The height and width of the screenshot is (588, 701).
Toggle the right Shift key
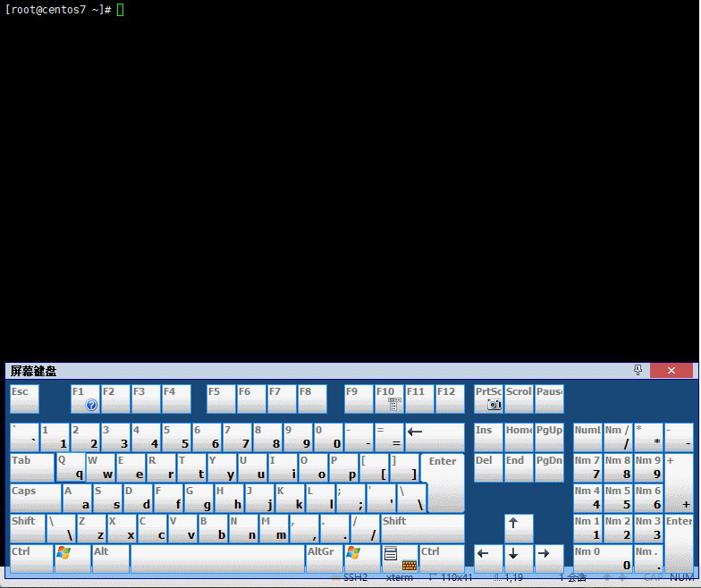(x=422, y=528)
